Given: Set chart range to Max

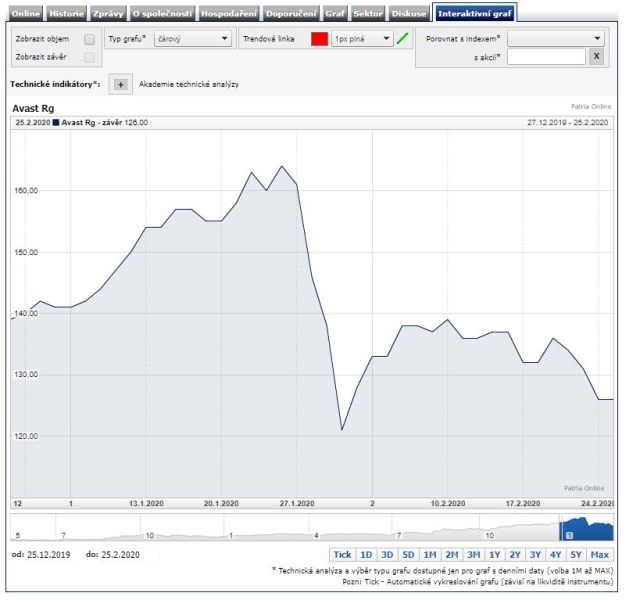Looking at the screenshot, I should 600,554.
